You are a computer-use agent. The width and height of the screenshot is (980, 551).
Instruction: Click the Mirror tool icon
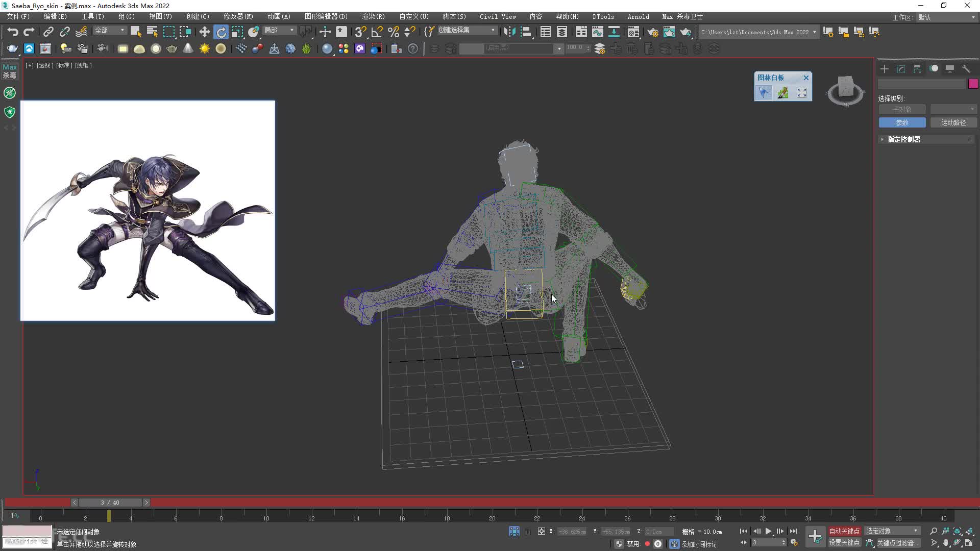click(509, 32)
